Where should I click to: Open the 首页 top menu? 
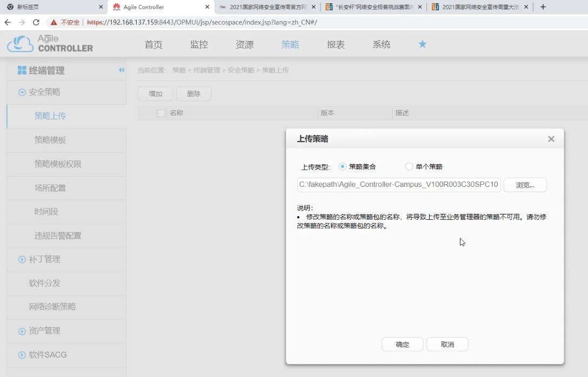coord(153,45)
